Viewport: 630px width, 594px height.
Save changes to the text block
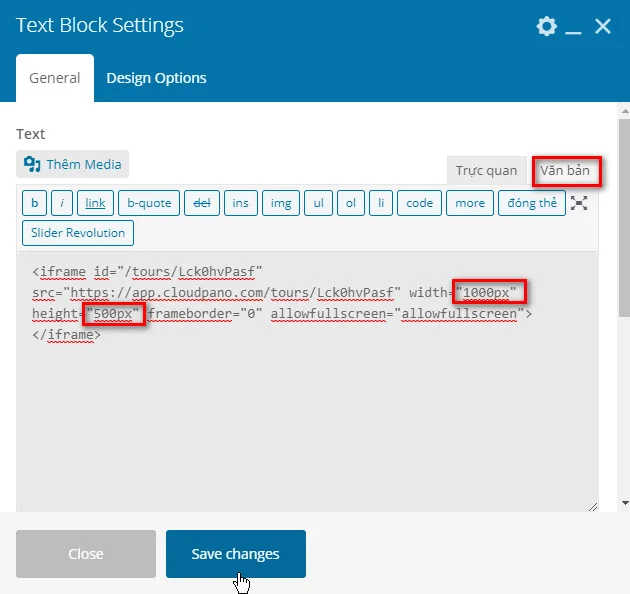(236, 553)
